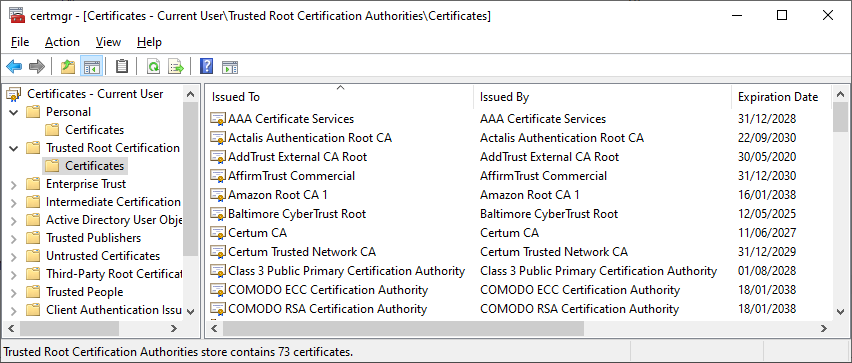Open Help via the blue question mark icon
The height and width of the screenshot is (363, 852).
point(206,66)
